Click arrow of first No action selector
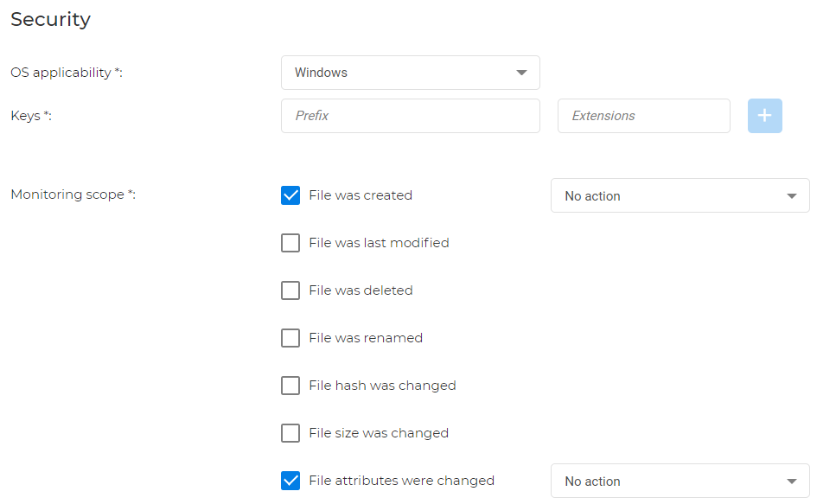Image resolution: width=836 pixels, height=504 pixels. [791, 196]
